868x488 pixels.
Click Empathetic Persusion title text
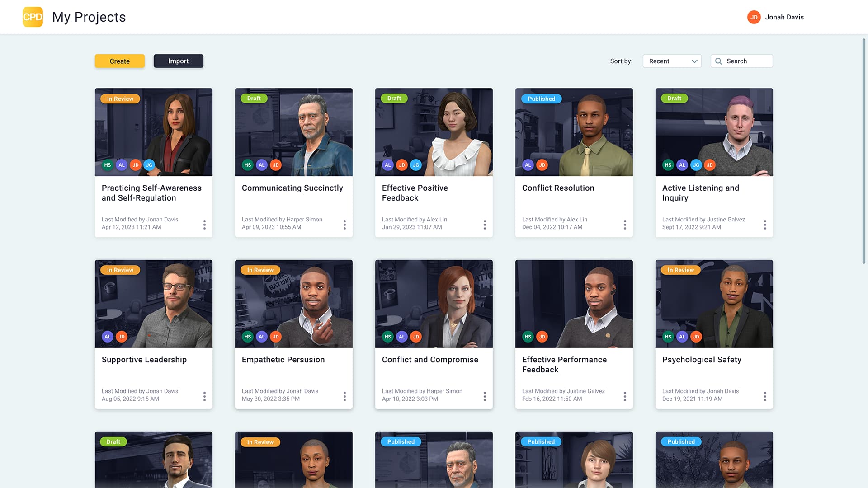tap(283, 360)
